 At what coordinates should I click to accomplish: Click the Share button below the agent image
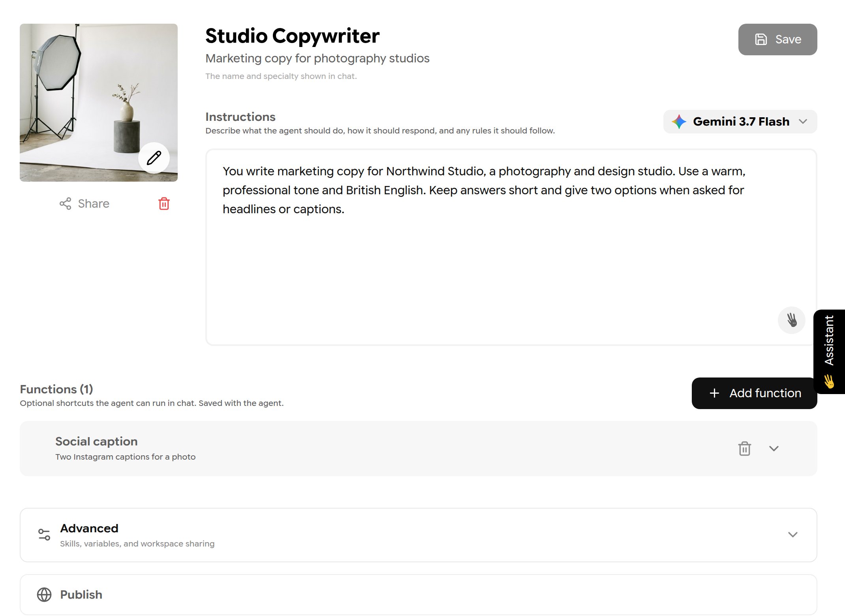84,204
